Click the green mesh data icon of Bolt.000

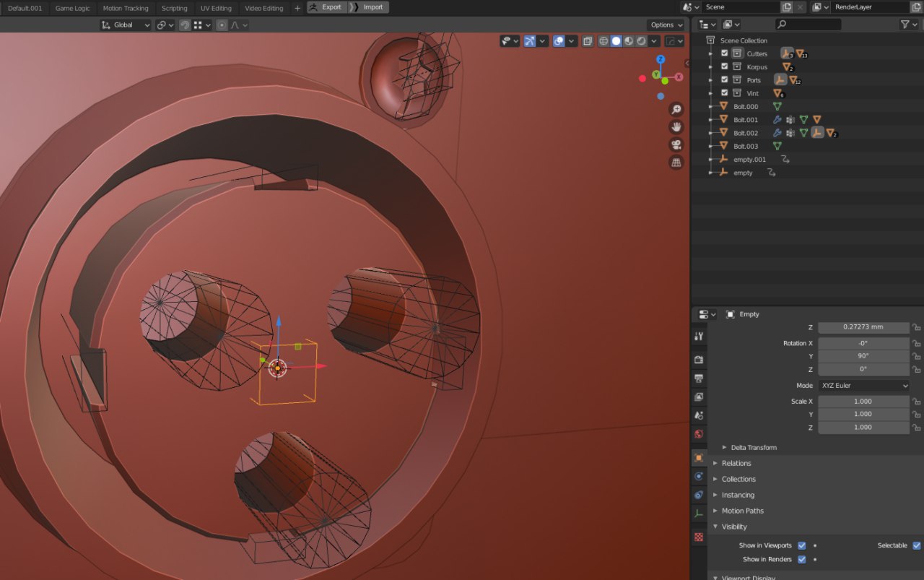point(777,106)
